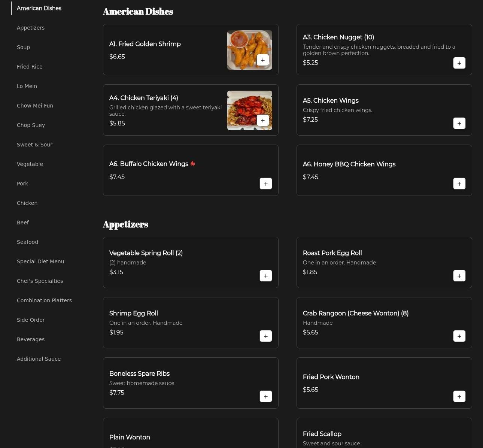The image size is (483, 448).
Task: Select Lo Mein in the sidebar
Action: (27, 86)
